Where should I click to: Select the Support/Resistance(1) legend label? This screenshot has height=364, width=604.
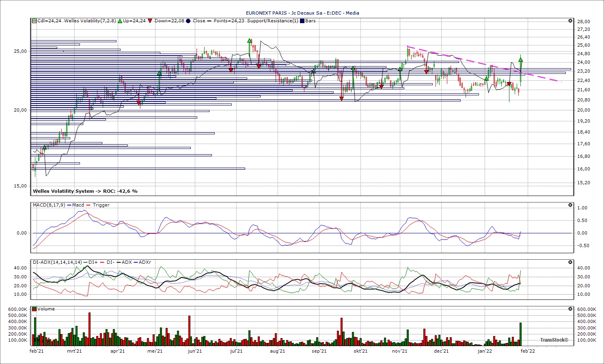[273, 21]
